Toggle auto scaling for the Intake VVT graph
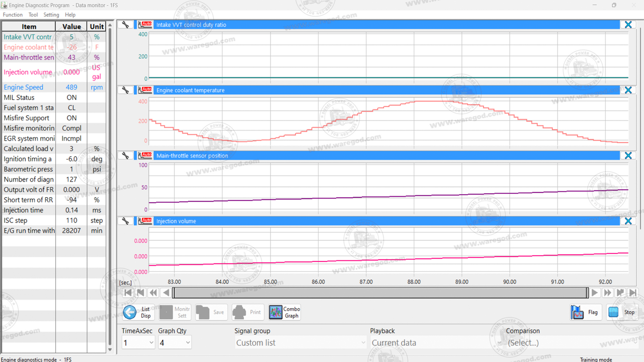 point(145,24)
